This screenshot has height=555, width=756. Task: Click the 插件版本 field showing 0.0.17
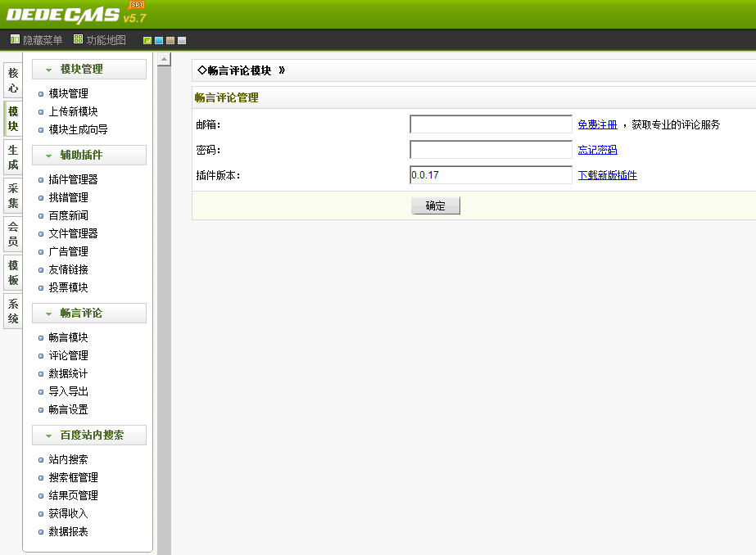491,175
